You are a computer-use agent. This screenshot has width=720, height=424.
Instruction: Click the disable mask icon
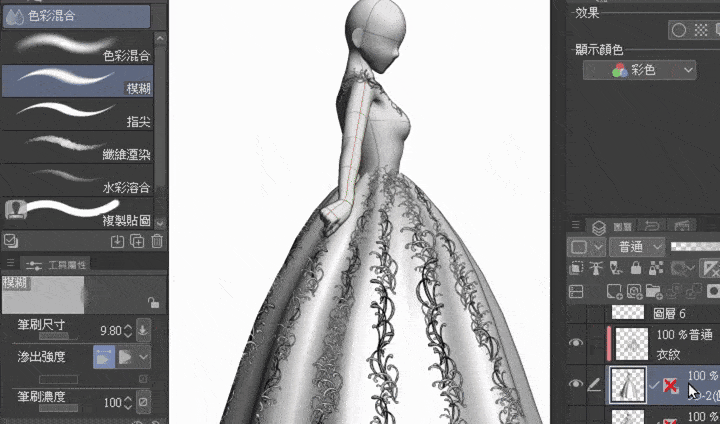pyautogui.click(x=709, y=268)
